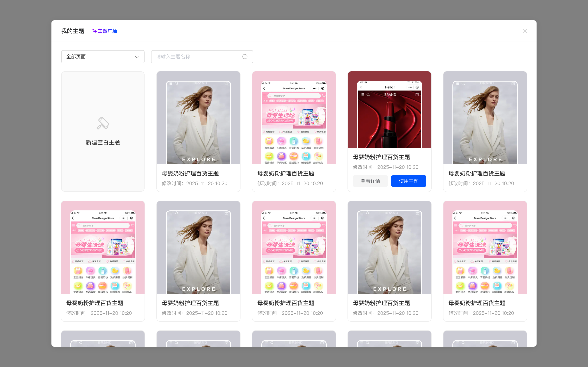Click the sparkle icon beside 主题广场
The height and width of the screenshot is (367, 588).
click(94, 31)
